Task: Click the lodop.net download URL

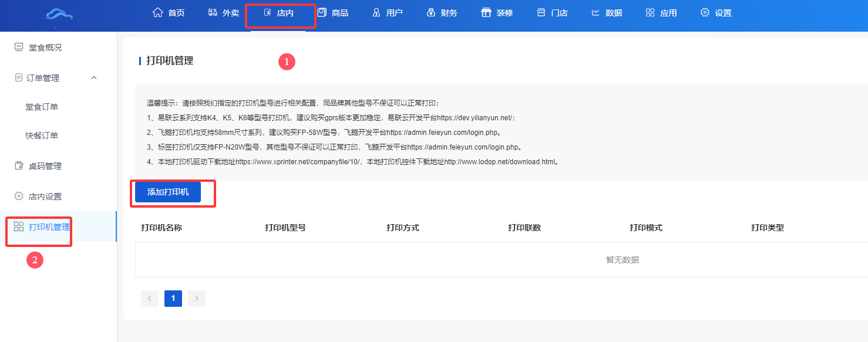Action: pos(500,162)
